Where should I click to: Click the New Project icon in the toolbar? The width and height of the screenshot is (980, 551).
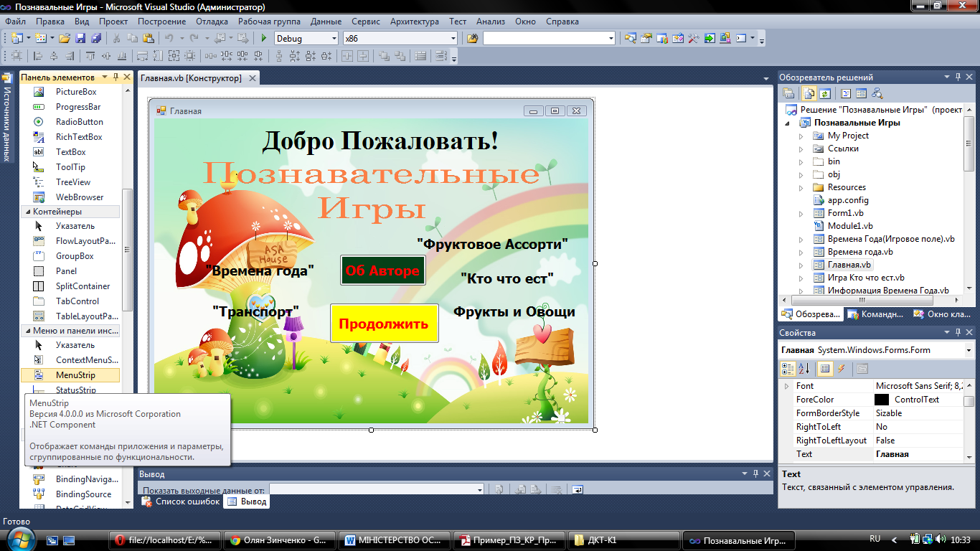coord(17,38)
